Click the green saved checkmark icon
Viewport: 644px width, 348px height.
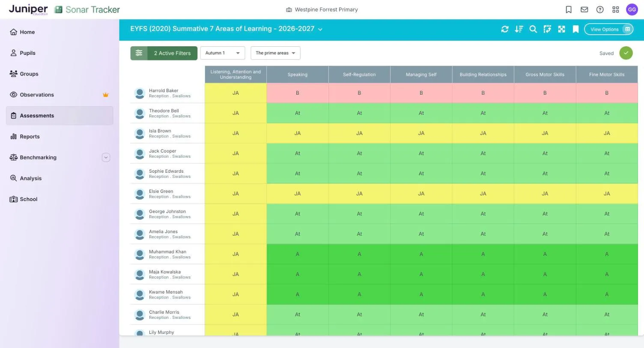(x=626, y=53)
